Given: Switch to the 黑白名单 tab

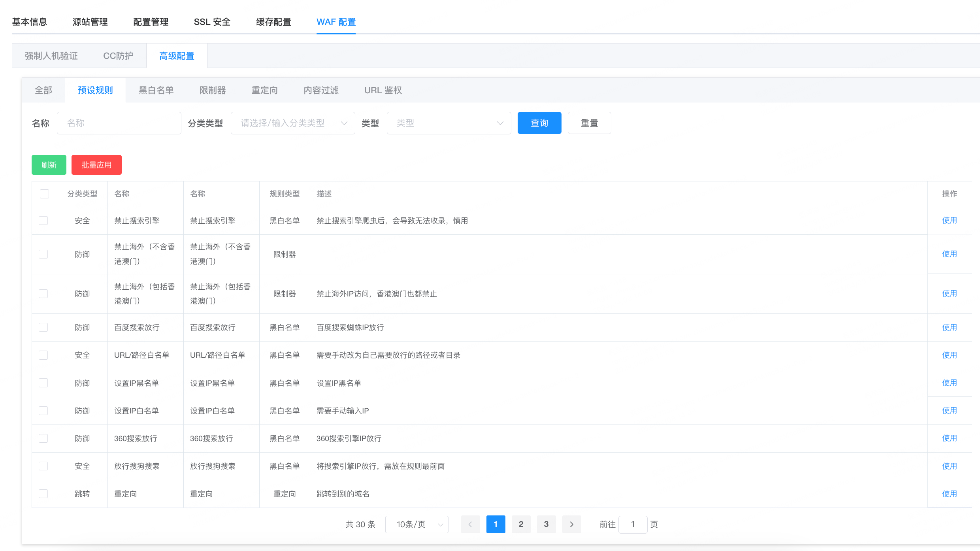Looking at the screenshot, I should click(x=156, y=90).
